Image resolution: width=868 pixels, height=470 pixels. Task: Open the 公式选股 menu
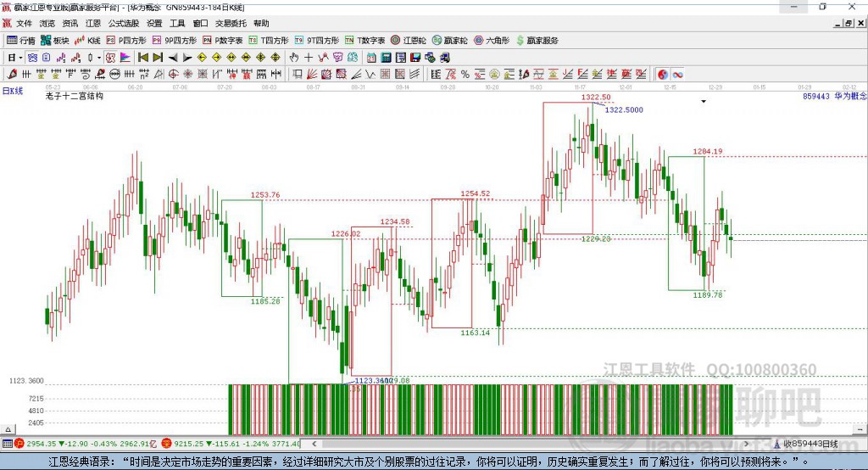coord(124,23)
